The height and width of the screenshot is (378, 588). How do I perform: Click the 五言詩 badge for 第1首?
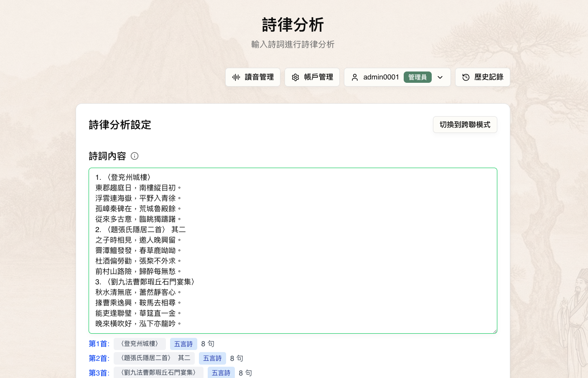pos(183,344)
